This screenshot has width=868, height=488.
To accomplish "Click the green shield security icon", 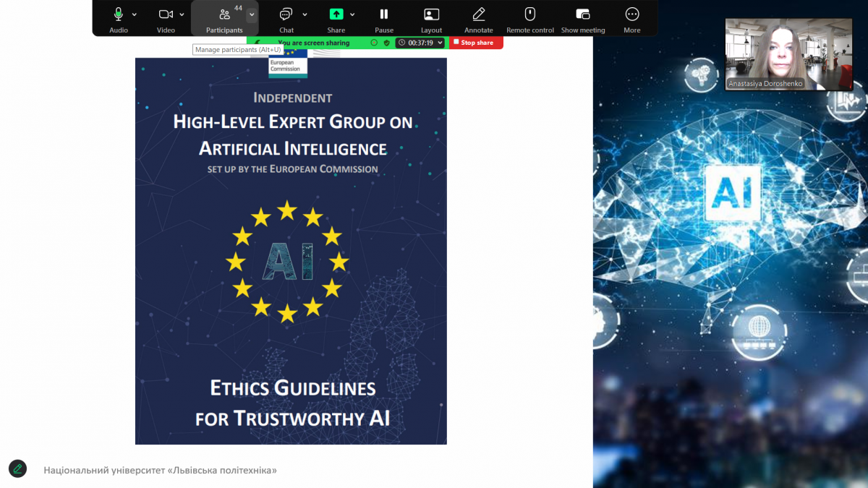I will [x=387, y=43].
